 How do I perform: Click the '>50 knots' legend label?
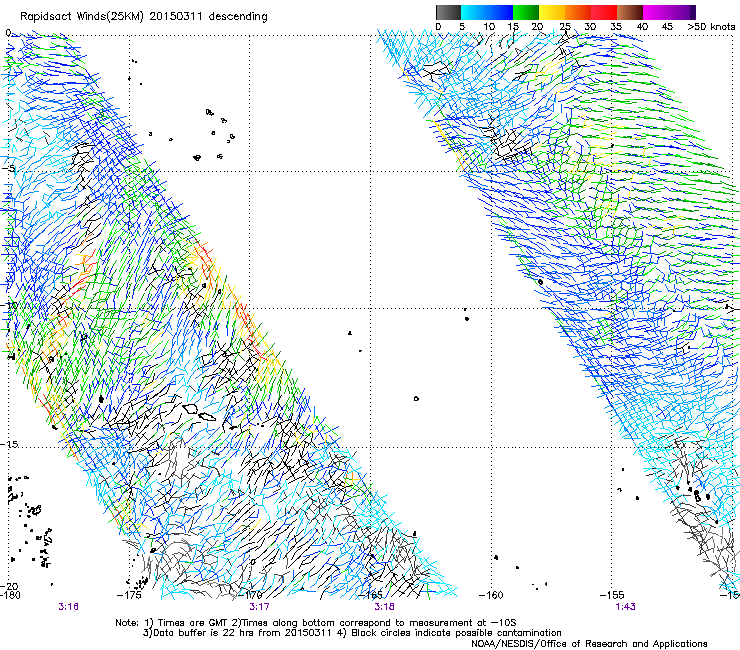[x=711, y=27]
